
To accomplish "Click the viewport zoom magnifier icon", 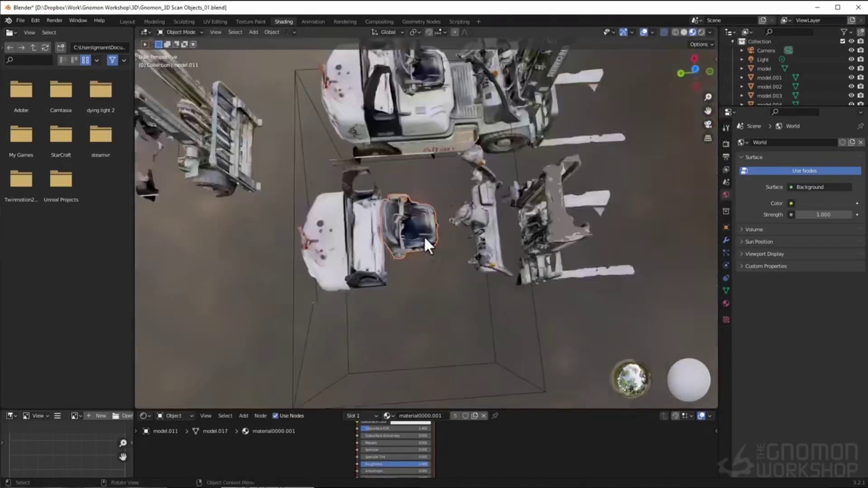I will pyautogui.click(x=708, y=97).
